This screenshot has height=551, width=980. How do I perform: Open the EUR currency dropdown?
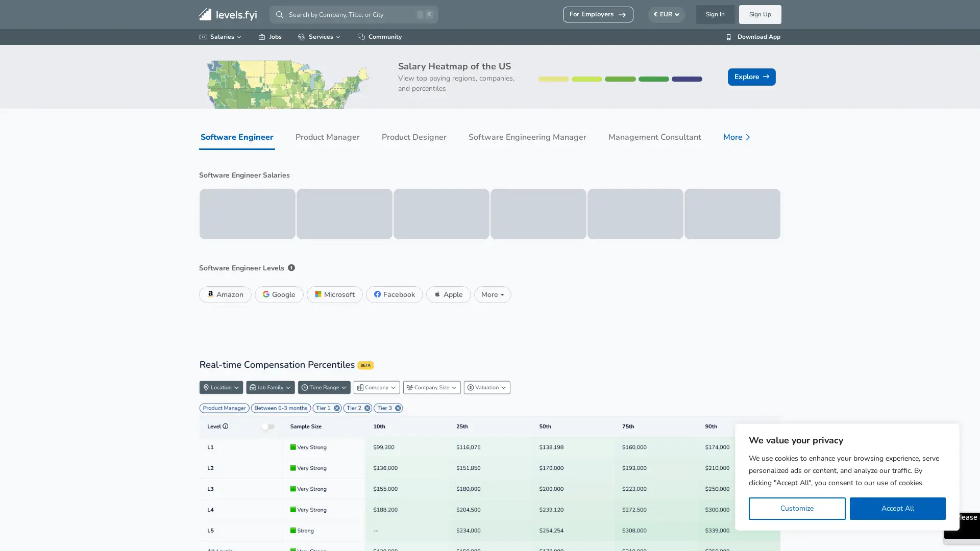pos(666,14)
